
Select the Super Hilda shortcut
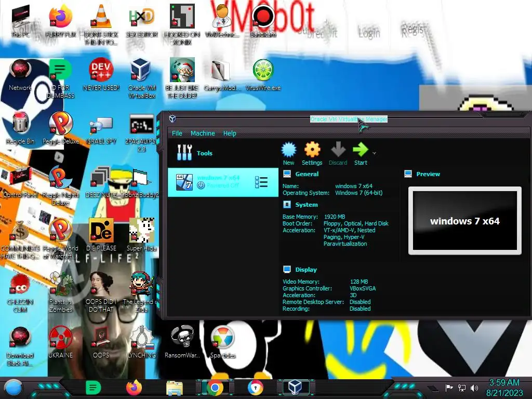pos(142,235)
